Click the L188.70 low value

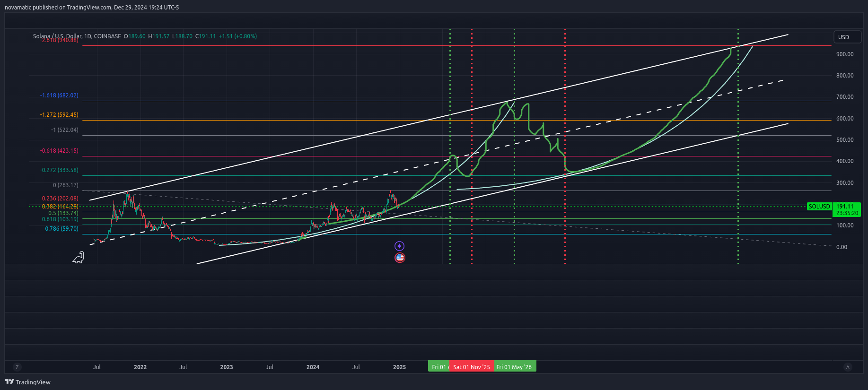(x=182, y=36)
